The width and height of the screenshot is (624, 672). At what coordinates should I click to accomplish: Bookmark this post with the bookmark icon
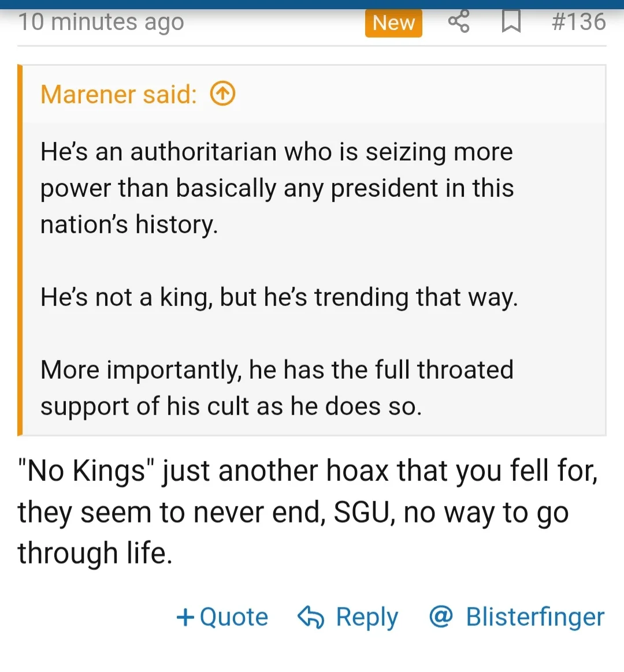coord(511,22)
